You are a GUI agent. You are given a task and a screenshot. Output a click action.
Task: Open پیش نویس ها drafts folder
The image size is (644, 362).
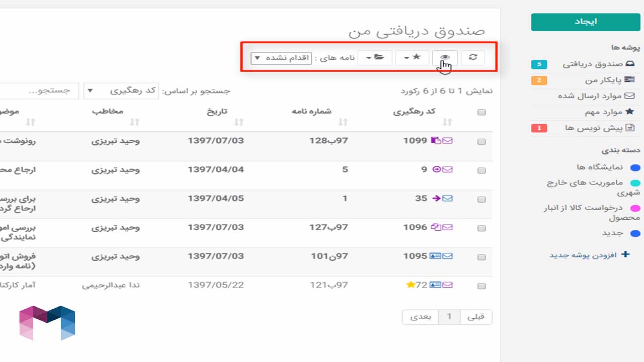tap(600, 128)
